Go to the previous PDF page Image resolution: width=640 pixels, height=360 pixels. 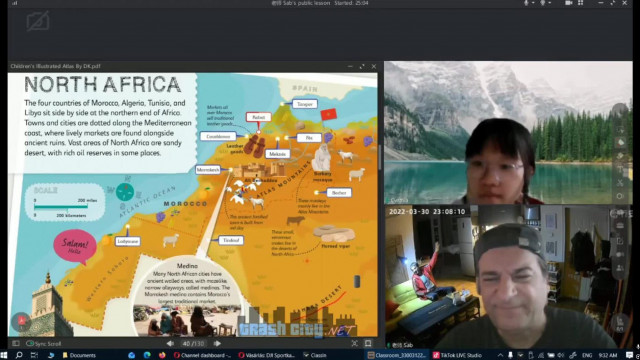tap(170, 344)
